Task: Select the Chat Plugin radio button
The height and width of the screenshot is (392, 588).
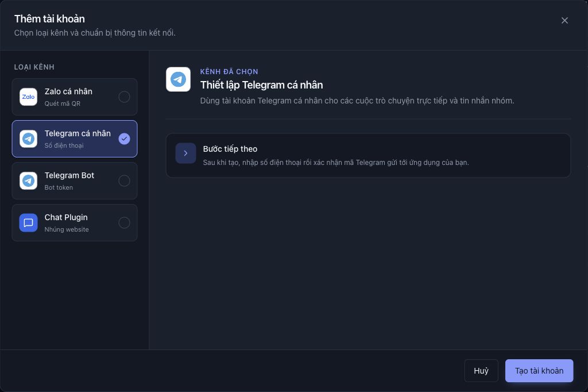Action: [x=124, y=222]
